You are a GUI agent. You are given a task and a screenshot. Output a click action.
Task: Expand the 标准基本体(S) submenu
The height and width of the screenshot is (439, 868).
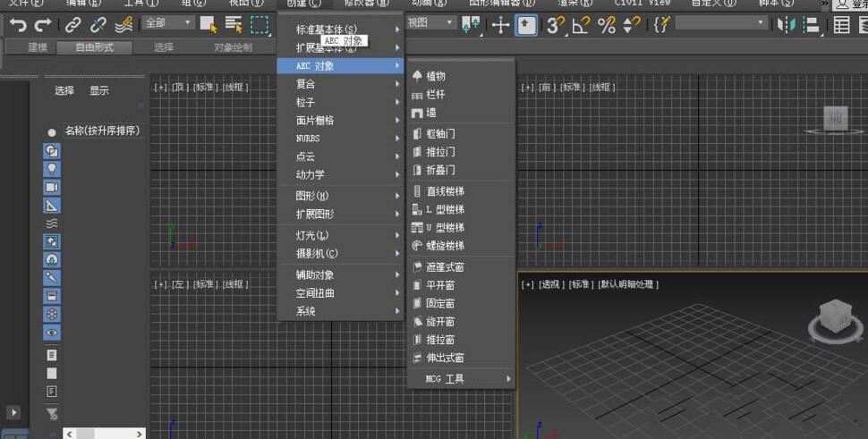[340, 30]
